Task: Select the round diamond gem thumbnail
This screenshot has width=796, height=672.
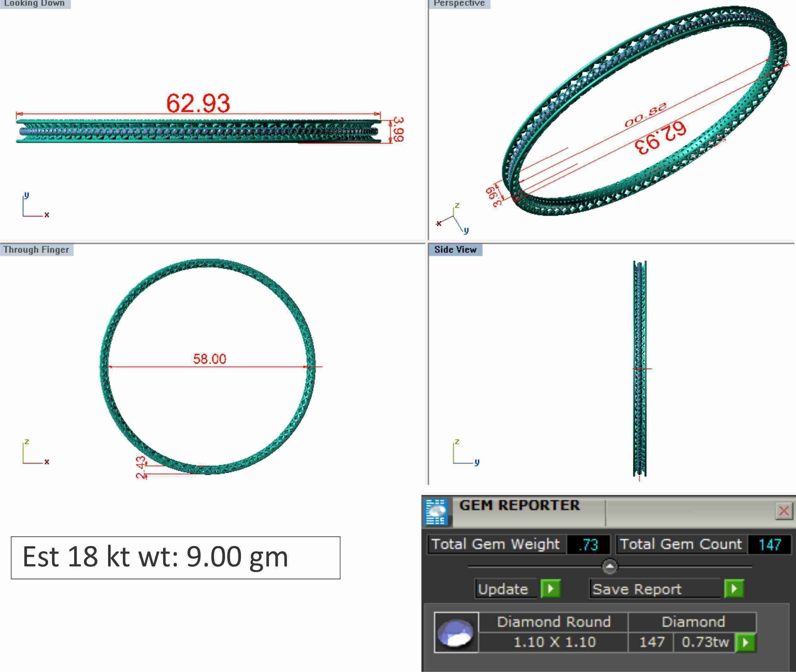Action: [456, 632]
